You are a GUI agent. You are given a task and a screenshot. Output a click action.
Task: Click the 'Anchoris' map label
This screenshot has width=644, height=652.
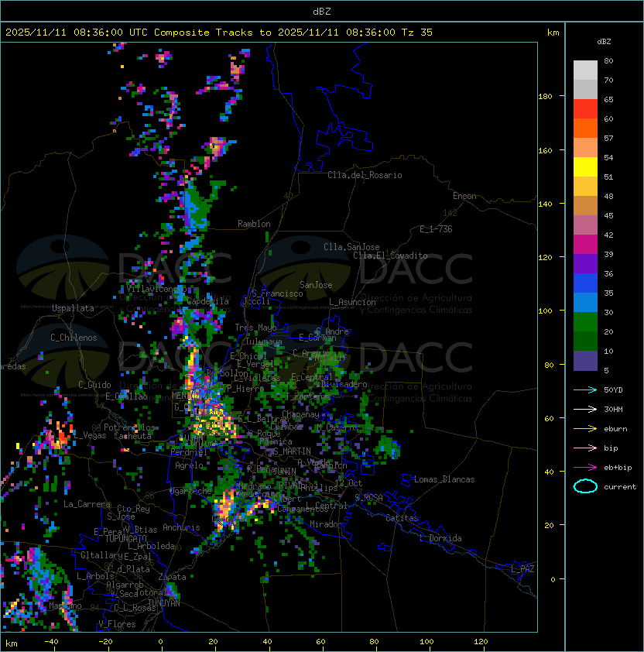tap(181, 527)
